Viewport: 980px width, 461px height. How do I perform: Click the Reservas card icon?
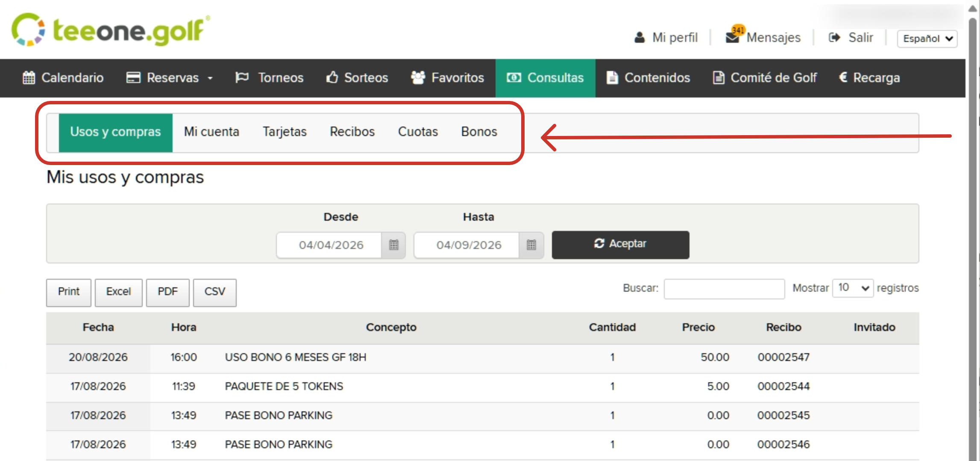click(x=133, y=77)
